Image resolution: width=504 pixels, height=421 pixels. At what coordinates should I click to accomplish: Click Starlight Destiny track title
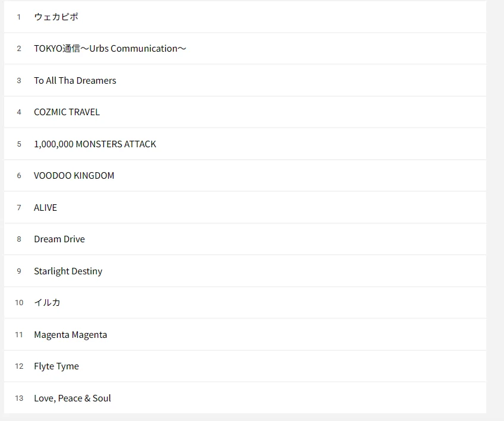pos(68,271)
